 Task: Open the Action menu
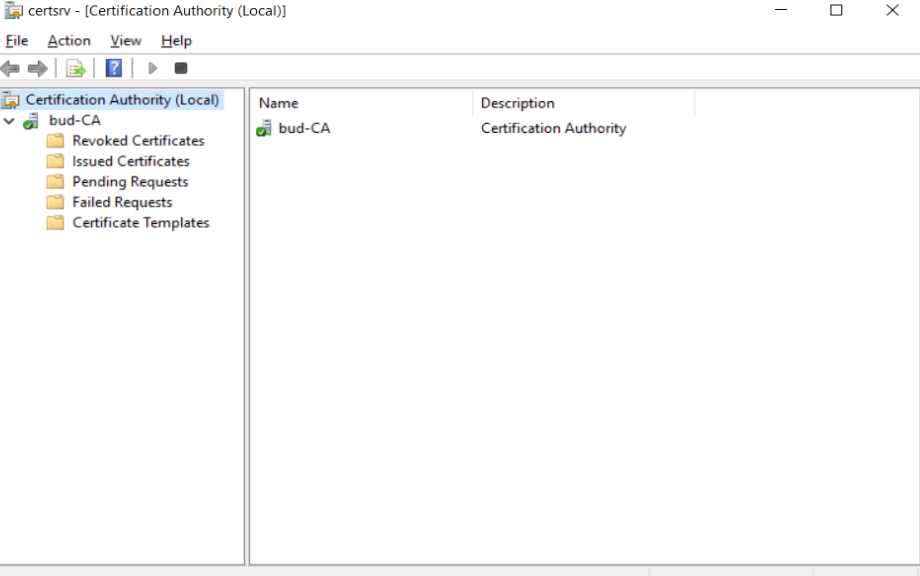(x=69, y=40)
